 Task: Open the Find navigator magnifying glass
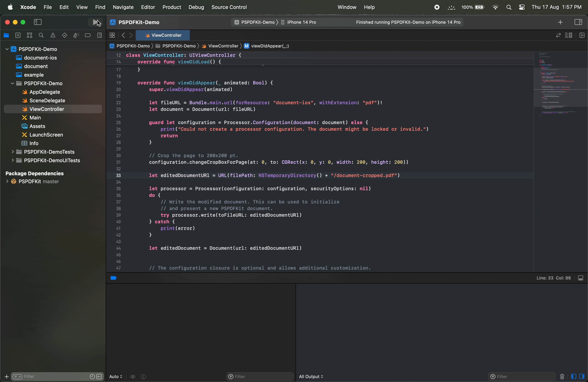point(41,35)
